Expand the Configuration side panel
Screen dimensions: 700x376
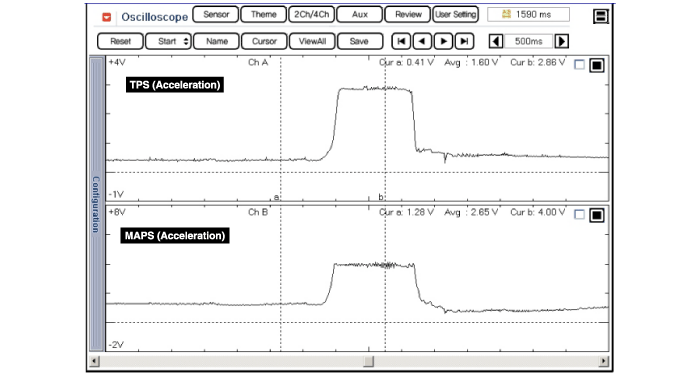click(96, 204)
